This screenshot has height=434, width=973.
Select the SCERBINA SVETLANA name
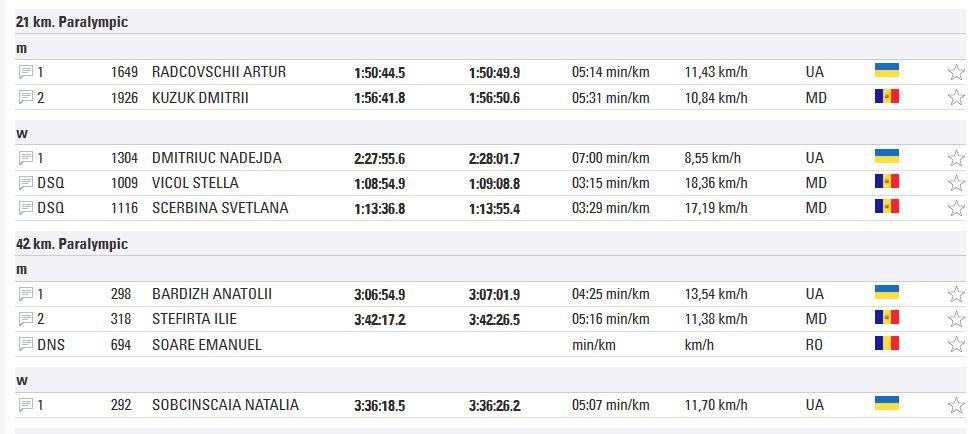pyautogui.click(x=220, y=208)
